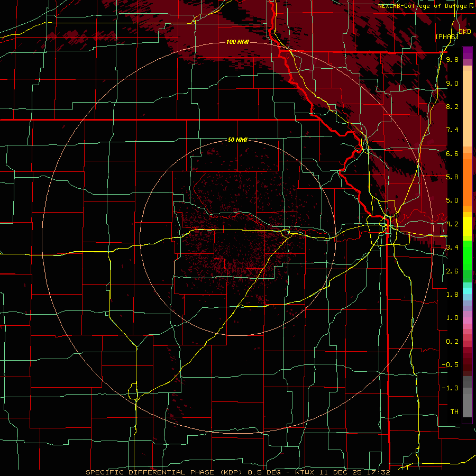Click the 50 NMI range ring label
This screenshot has width=476, height=476.
pyautogui.click(x=237, y=140)
